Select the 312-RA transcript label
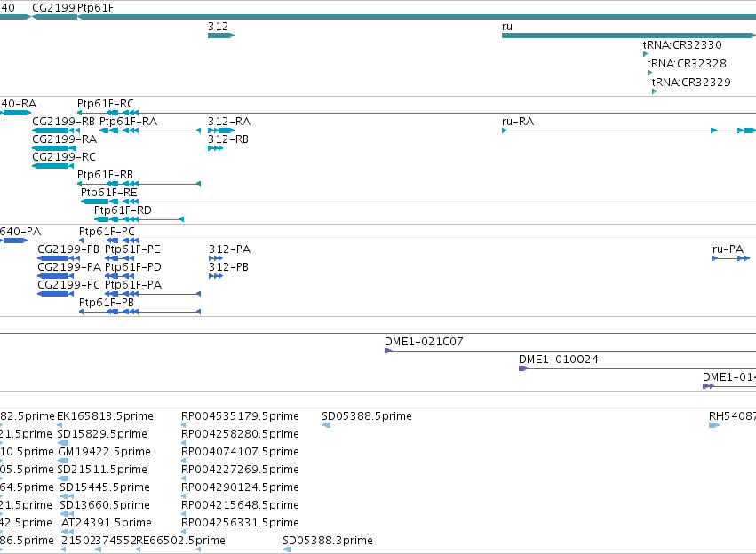This screenshot has width=756, height=554. [229, 122]
